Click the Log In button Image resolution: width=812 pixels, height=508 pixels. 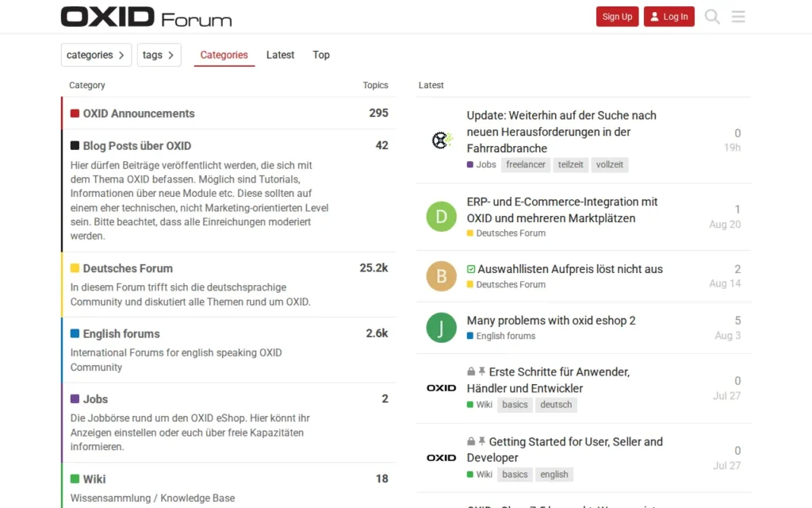point(669,17)
